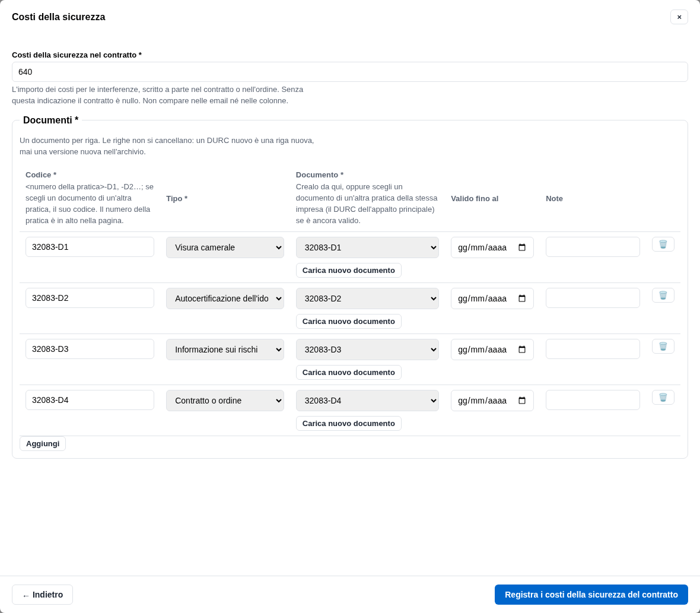Viewport: 700px width, 613px height.
Task: Edit the Codice field containing 32083-D3
Action: pos(90,349)
